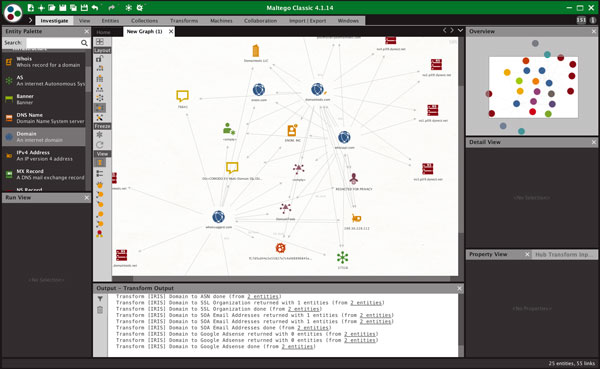Viewport: 600px width, 369px height.
Task: Open the Transforms ribbon tab
Action: click(x=184, y=21)
